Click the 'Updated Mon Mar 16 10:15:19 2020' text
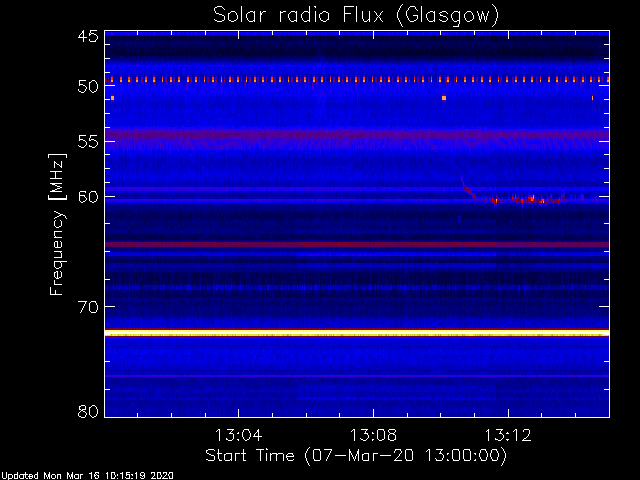 87,476
